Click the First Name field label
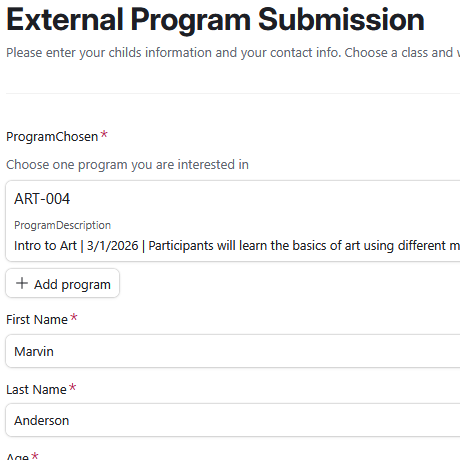This screenshot has width=460, height=460. pos(37,320)
